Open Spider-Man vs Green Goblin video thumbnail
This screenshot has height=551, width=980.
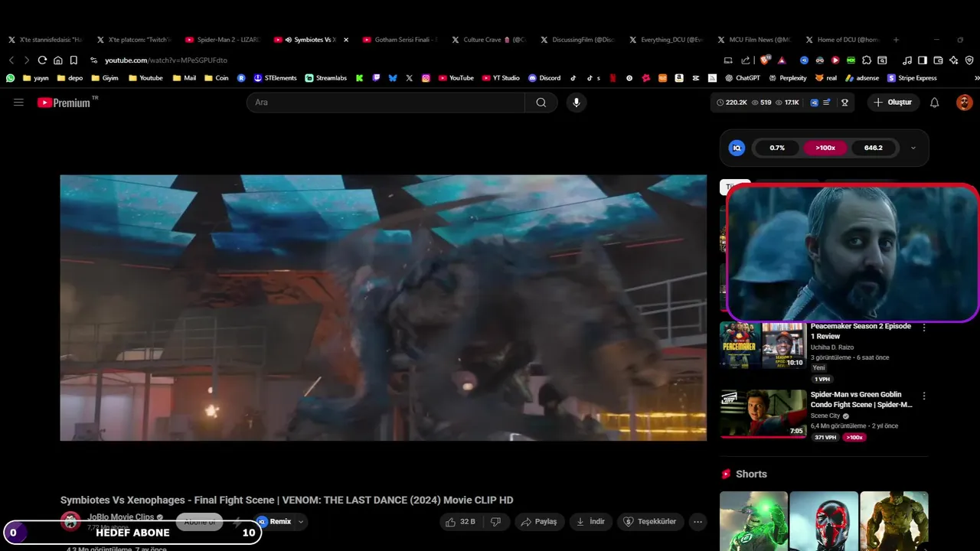click(x=763, y=414)
